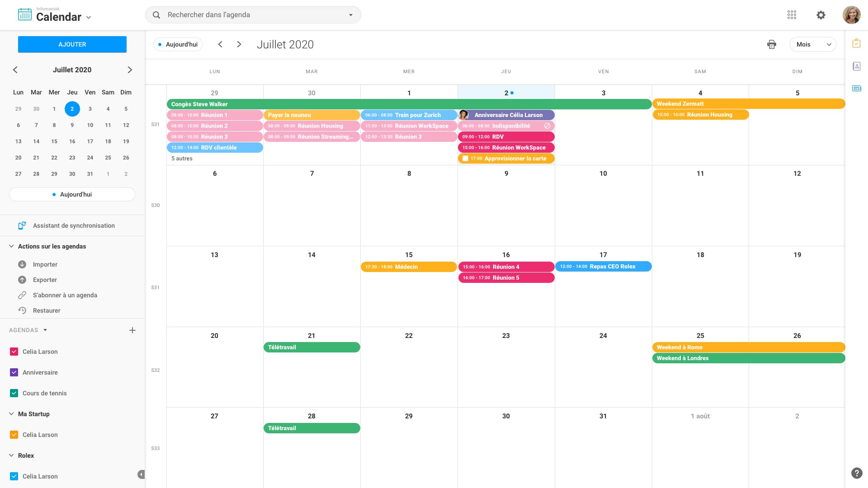
Task: Uncheck the Anniversaire agenda checkbox
Action: coord(14,372)
